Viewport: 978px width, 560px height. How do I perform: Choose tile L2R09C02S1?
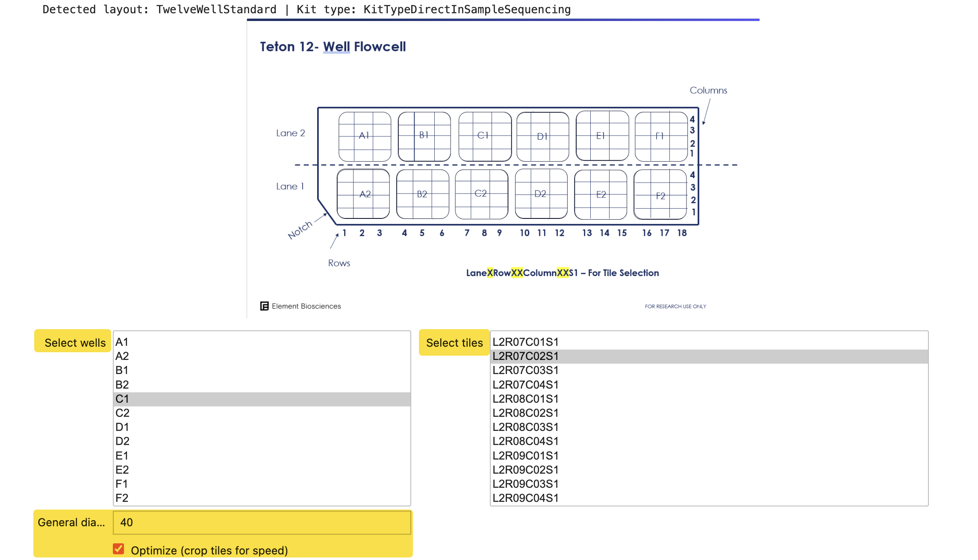pos(709,470)
